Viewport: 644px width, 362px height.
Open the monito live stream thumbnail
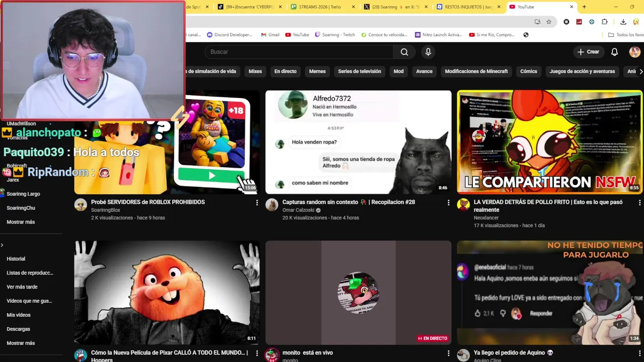[x=358, y=293]
